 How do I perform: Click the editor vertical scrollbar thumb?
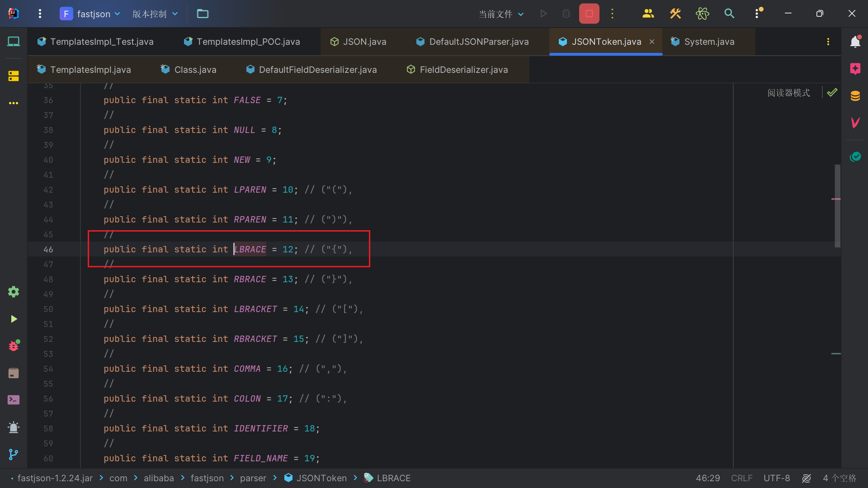click(837, 206)
